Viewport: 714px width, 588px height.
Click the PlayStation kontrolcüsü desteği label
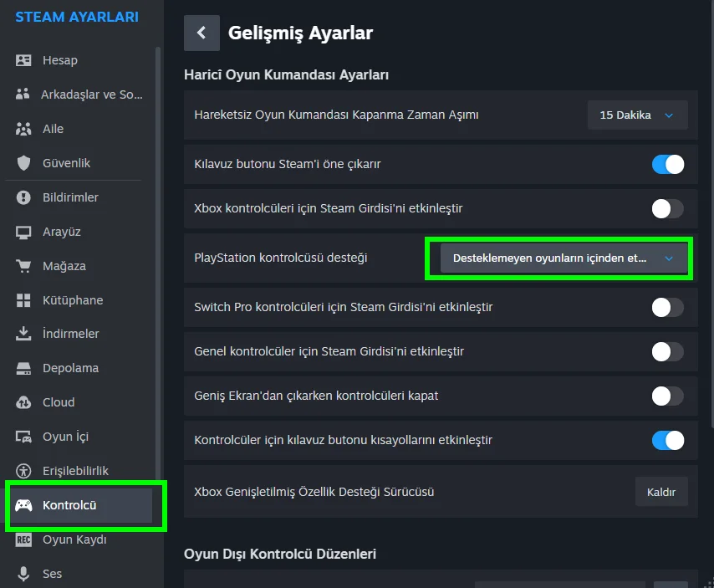[281, 258]
